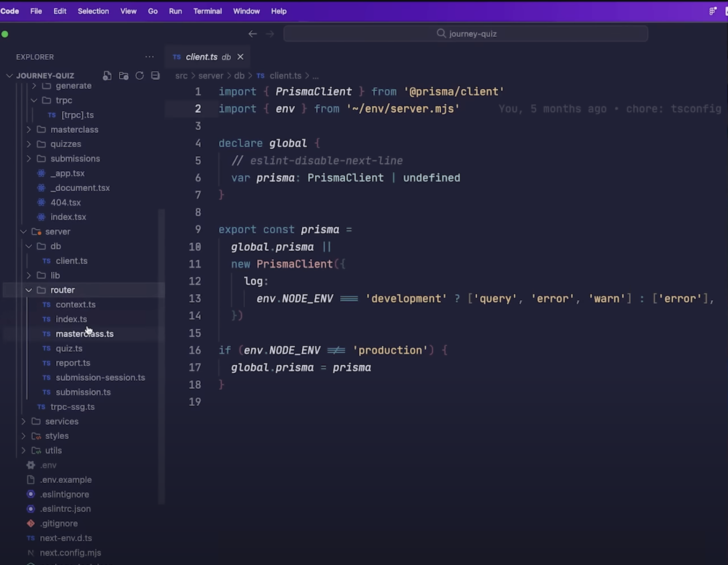Collapse all folders in explorer

[155, 75]
